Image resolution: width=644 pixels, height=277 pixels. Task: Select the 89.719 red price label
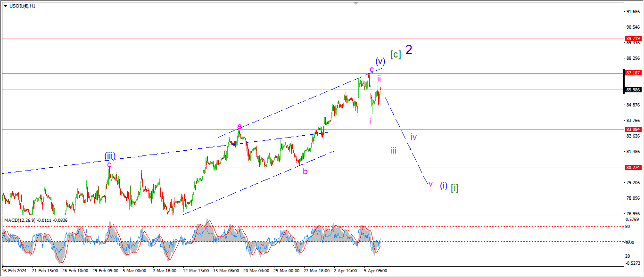[633, 39]
